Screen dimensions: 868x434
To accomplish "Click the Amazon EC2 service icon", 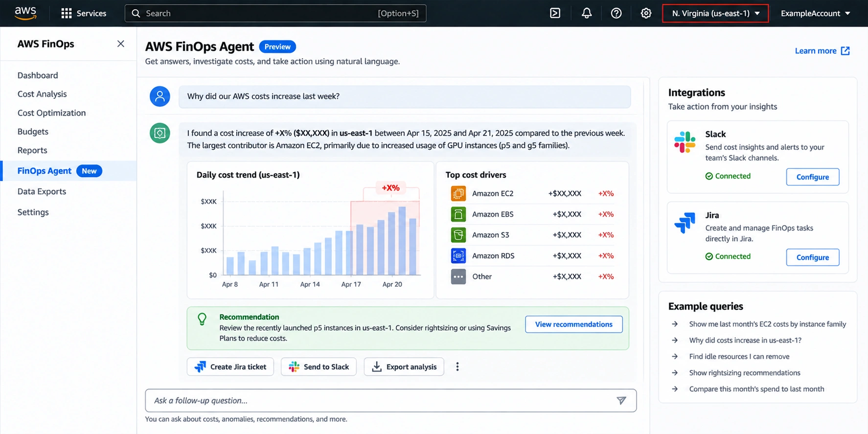I will pyautogui.click(x=458, y=193).
